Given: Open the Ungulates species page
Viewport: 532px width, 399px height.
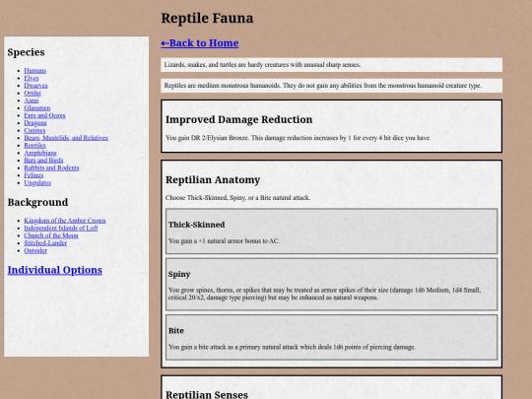Looking at the screenshot, I should click(x=37, y=182).
